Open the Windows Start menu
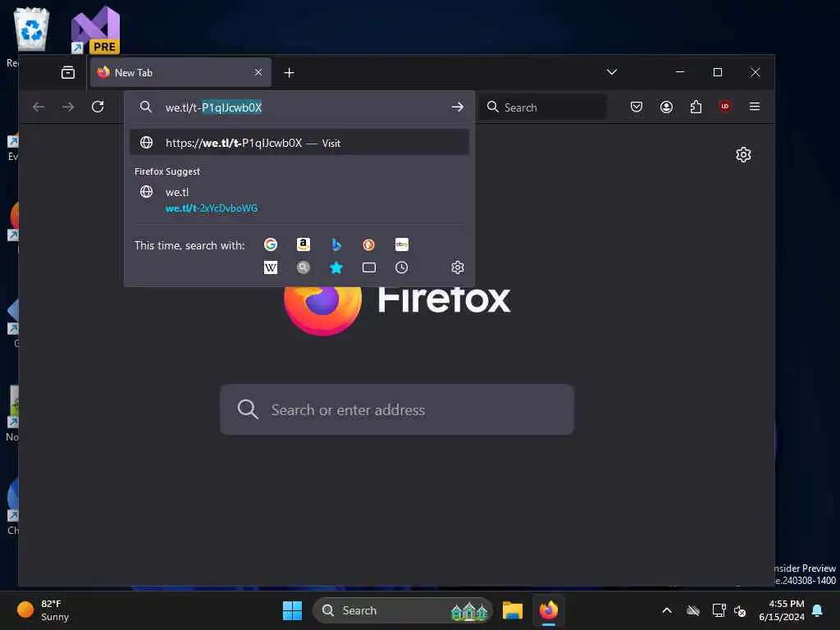 [x=293, y=610]
